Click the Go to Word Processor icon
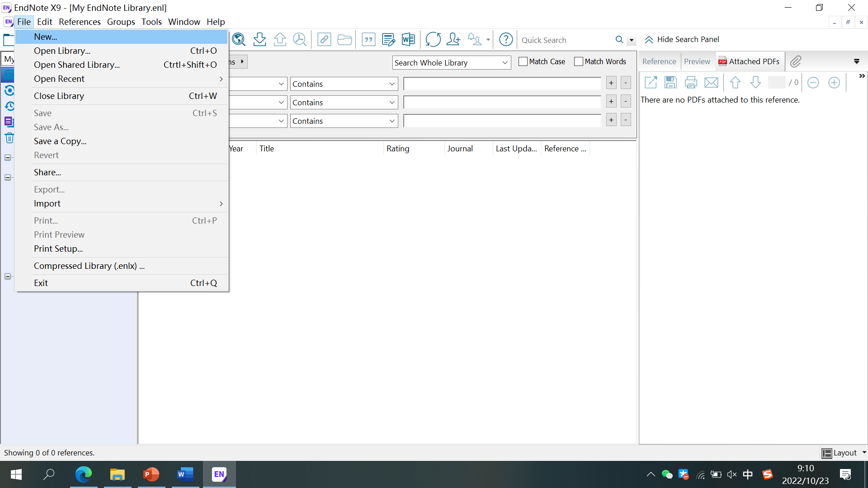This screenshot has height=488, width=868. (x=408, y=40)
